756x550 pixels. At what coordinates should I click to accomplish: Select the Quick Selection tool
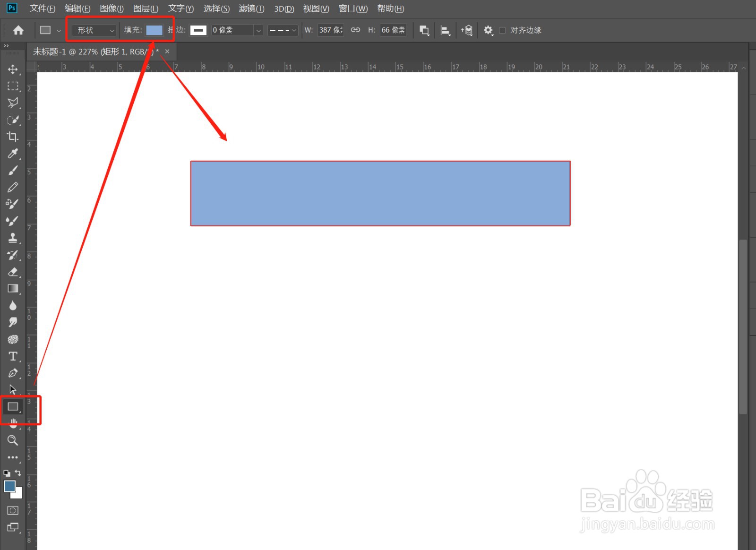coord(13,120)
